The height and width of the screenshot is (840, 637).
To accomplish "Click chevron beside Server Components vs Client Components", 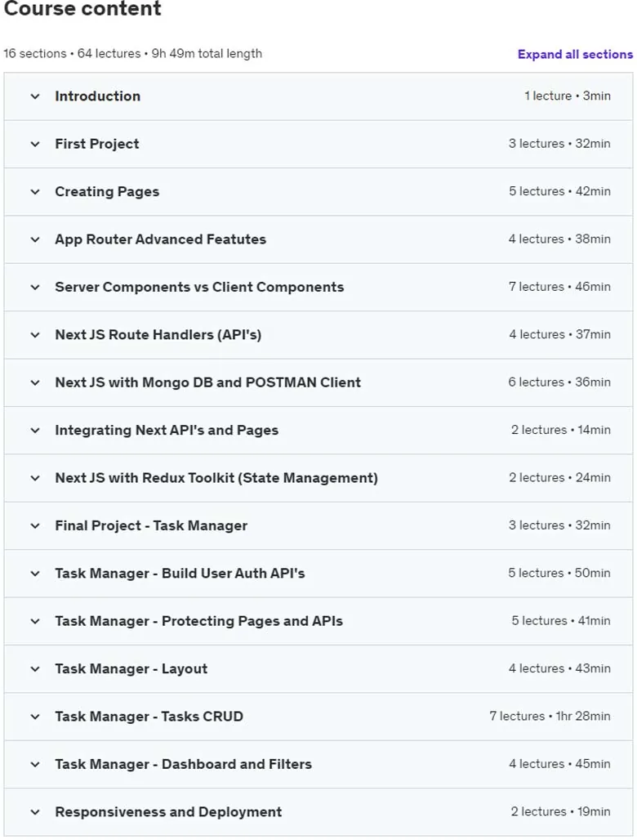I will 35,287.
